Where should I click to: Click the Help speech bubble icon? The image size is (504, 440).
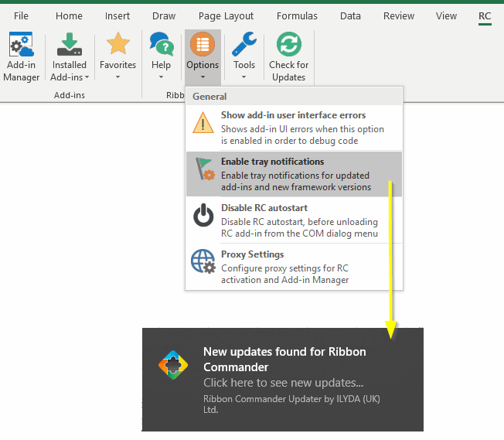click(x=162, y=44)
